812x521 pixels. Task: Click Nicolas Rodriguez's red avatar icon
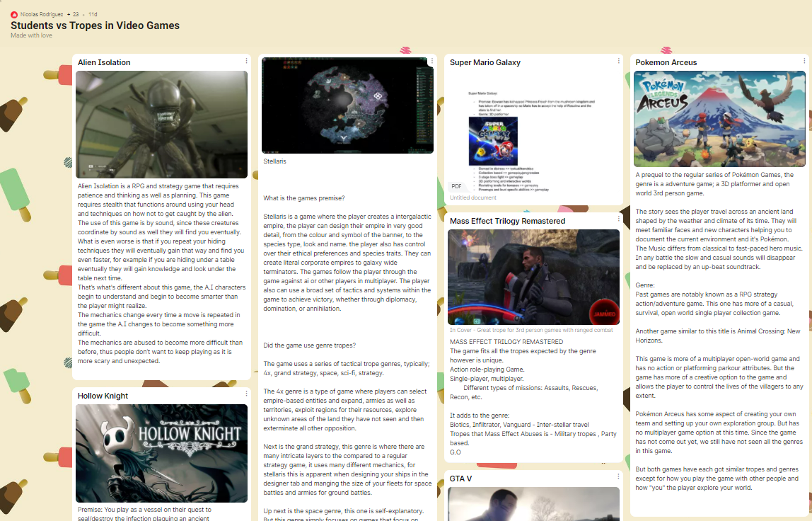(14, 15)
